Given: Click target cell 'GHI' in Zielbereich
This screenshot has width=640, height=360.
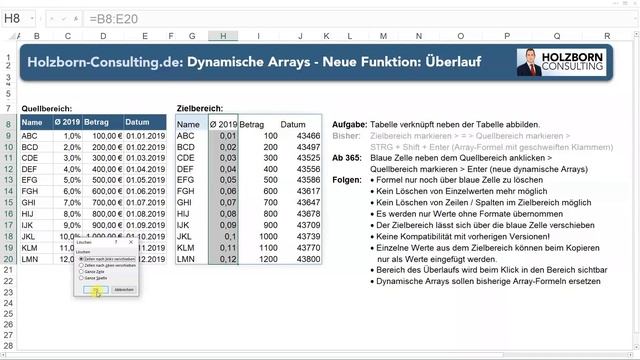Looking at the screenshot, I should click(192, 202).
